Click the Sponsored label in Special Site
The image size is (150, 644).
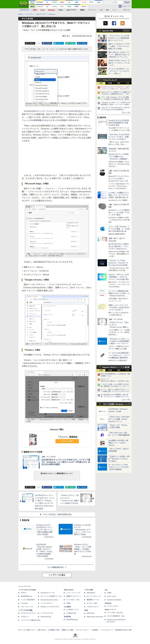click(126, 30)
